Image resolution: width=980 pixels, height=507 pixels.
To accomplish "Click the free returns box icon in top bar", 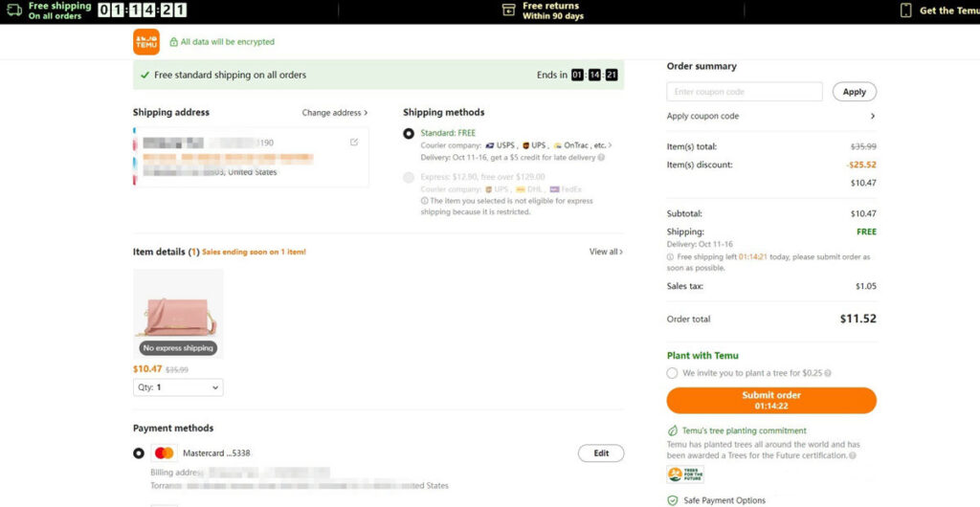I will point(508,11).
